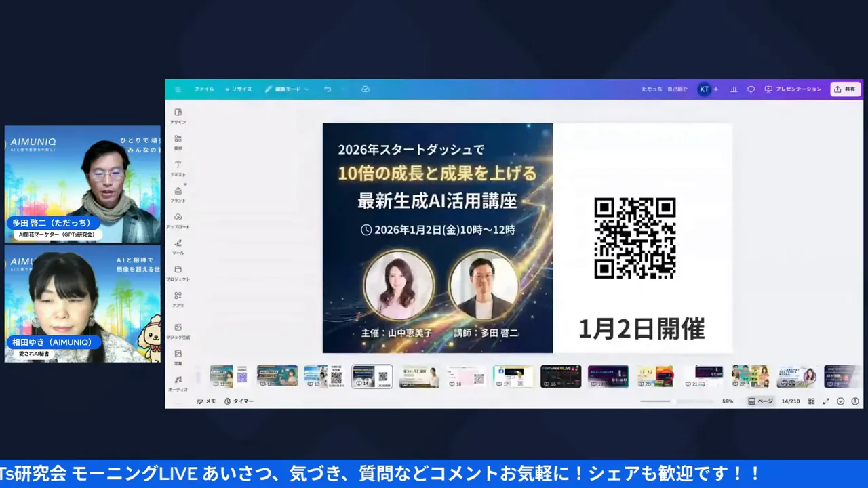Viewport: 868px width, 488px height.
Task: Toggle grid view of pages
Action: coord(811,401)
